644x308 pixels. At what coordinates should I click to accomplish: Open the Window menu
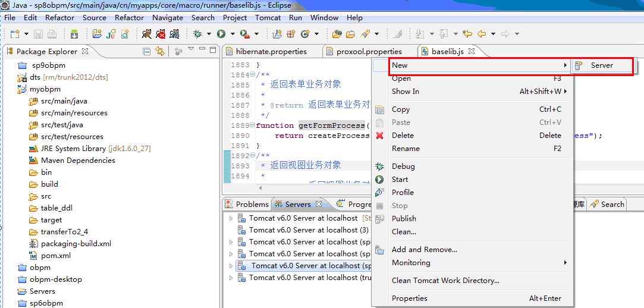click(324, 18)
